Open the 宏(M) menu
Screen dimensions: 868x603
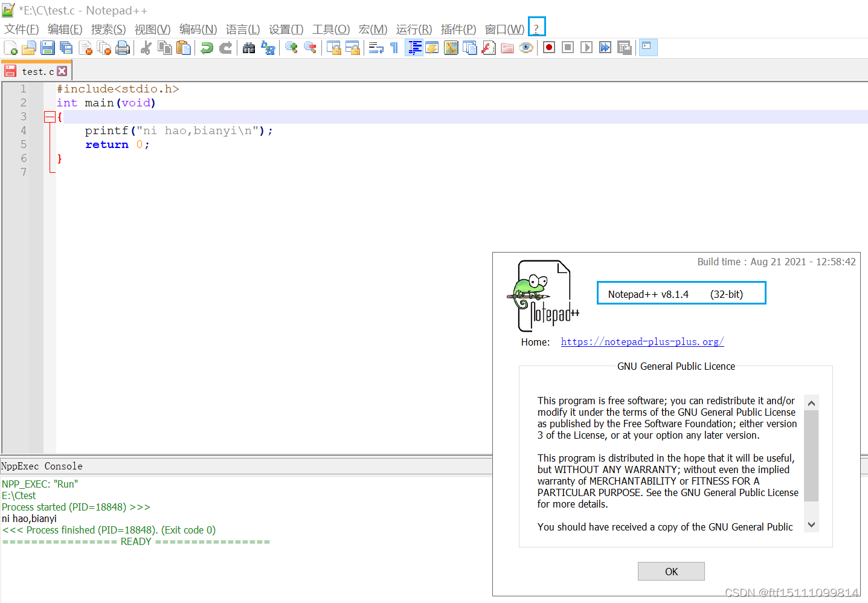(x=373, y=30)
